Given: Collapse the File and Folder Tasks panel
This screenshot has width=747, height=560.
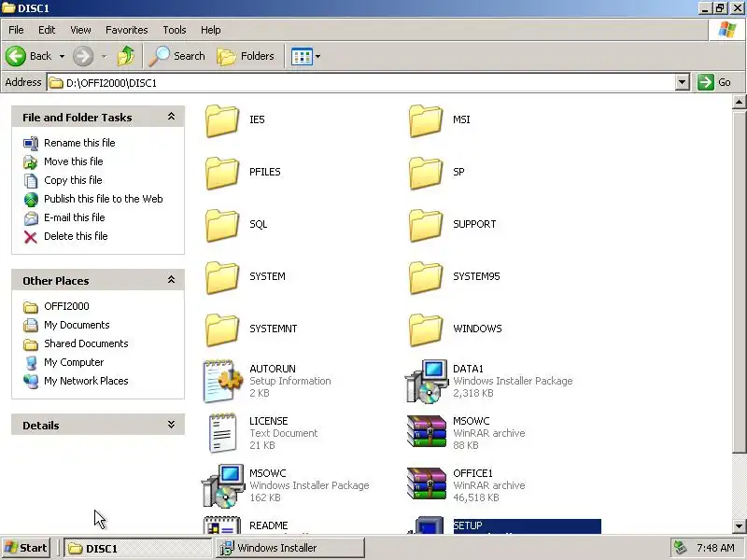Looking at the screenshot, I should point(171,117).
